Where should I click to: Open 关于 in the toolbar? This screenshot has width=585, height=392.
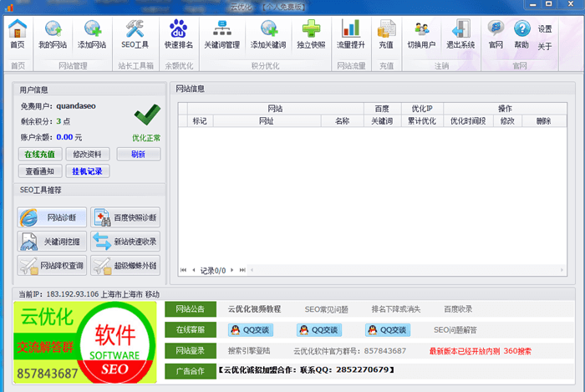pos(545,46)
